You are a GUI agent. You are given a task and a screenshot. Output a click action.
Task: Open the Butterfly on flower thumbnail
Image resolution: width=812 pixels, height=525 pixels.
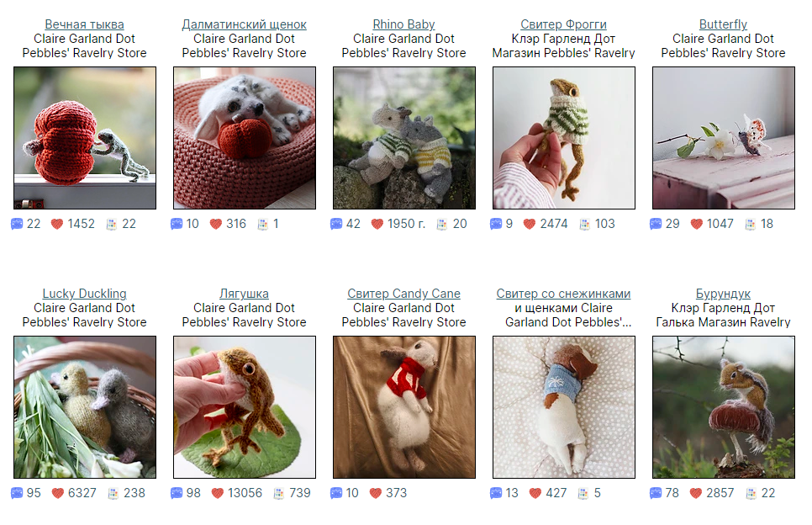[x=724, y=138]
